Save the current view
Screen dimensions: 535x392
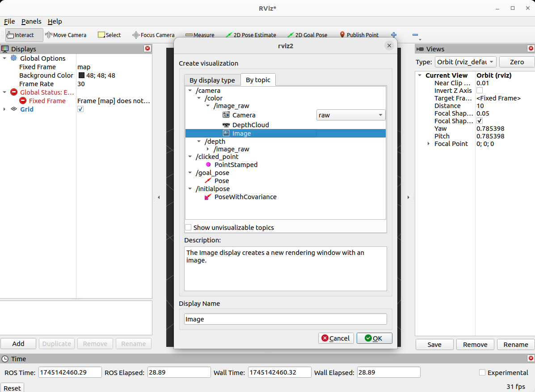[434, 345]
